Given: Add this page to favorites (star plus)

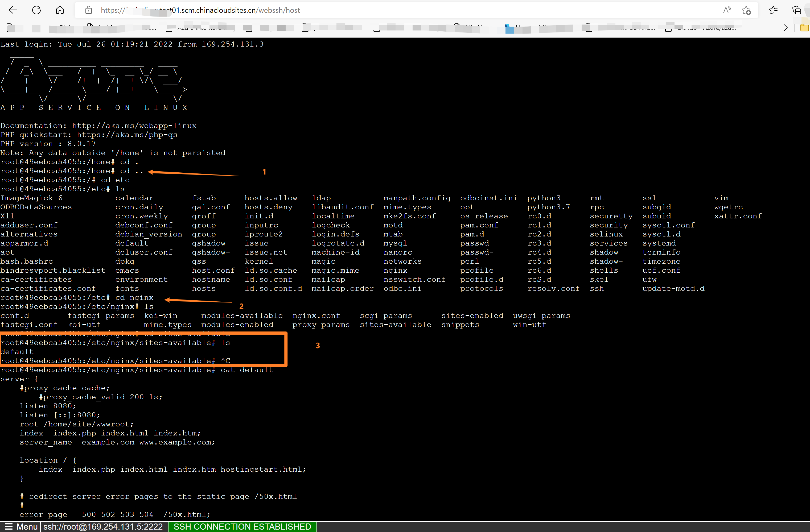Looking at the screenshot, I should (x=746, y=10).
